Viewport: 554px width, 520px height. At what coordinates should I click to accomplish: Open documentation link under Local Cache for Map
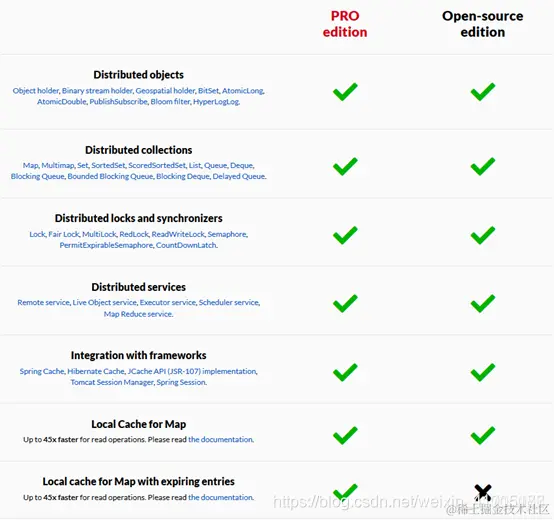[x=221, y=439]
